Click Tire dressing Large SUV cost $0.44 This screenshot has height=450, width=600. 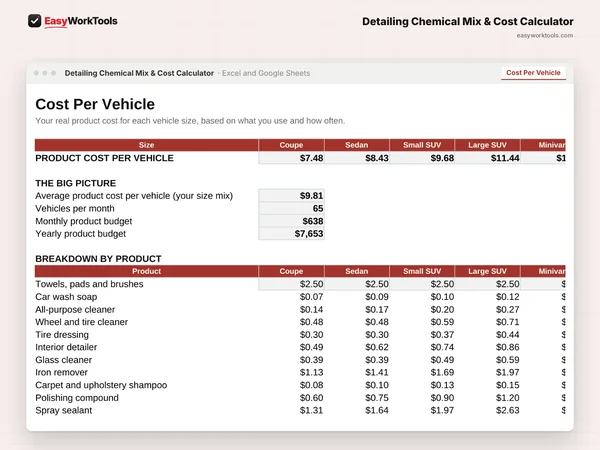pyautogui.click(x=507, y=334)
